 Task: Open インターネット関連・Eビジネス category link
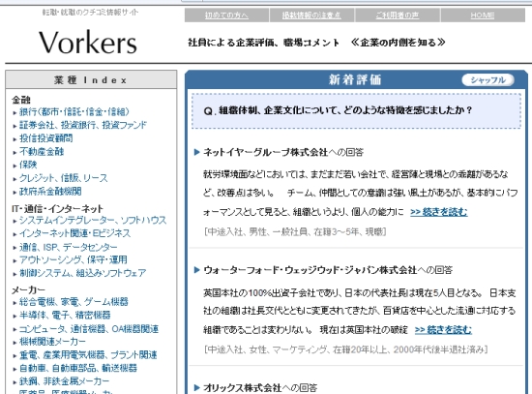[74, 233]
